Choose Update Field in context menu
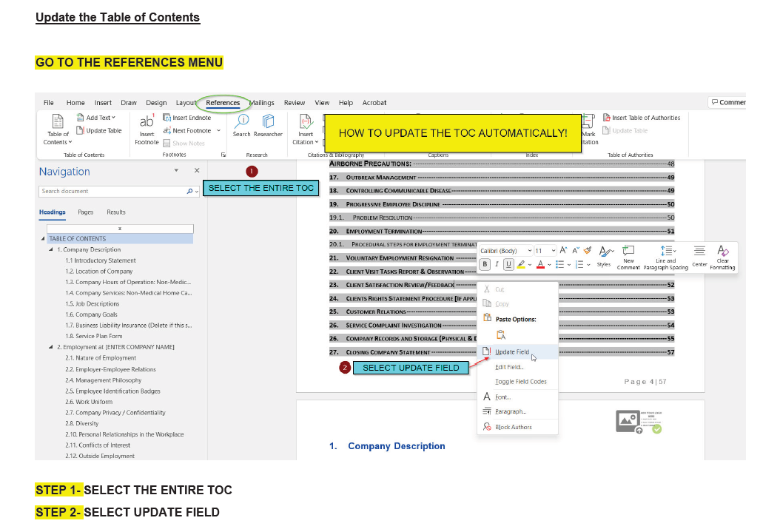Image resolution: width=780 pixels, height=532 pixels. pyautogui.click(x=517, y=351)
